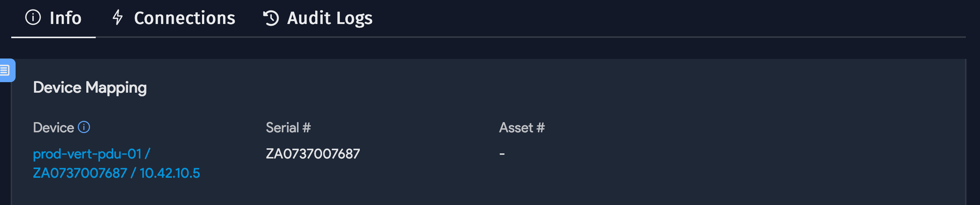
Task: Click the Connections lightning bolt icon
Action: point(118,17)
